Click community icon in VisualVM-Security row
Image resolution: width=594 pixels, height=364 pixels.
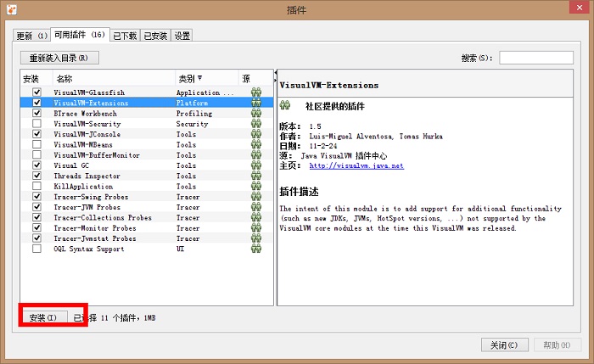tap(256, 124)
